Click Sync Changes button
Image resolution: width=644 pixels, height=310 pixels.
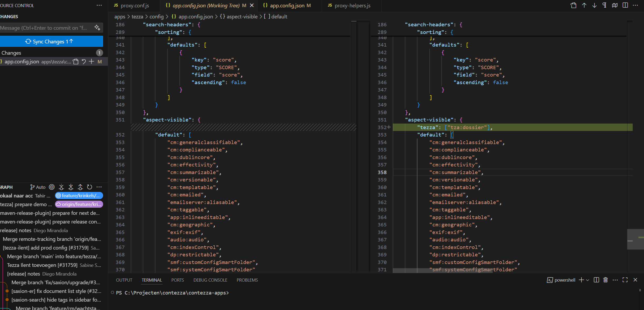click(x=52, y=42)
